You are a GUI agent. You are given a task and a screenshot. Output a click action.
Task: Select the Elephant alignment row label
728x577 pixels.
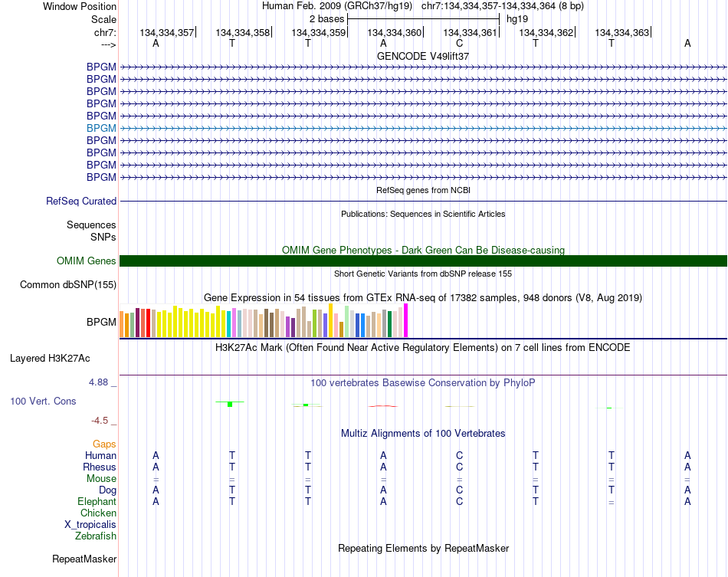(97, 502)
